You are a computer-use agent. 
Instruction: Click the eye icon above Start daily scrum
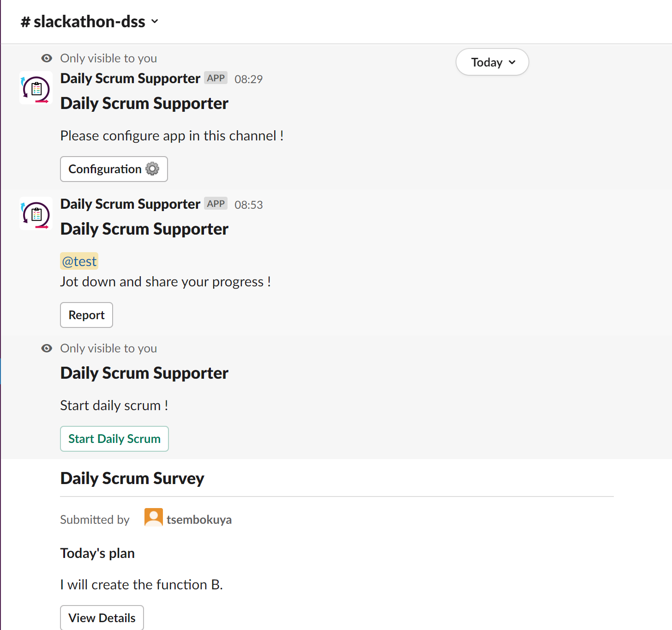pos(47,348)
